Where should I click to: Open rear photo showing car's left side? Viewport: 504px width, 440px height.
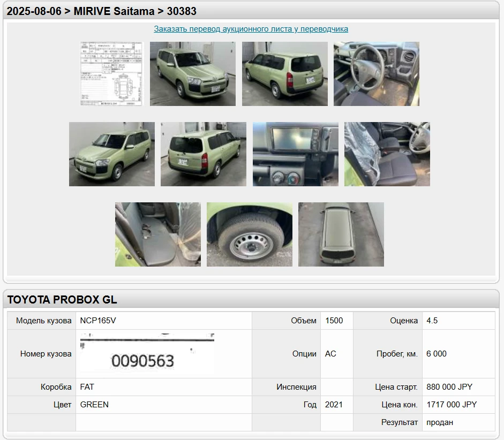(x=284, y=74)
